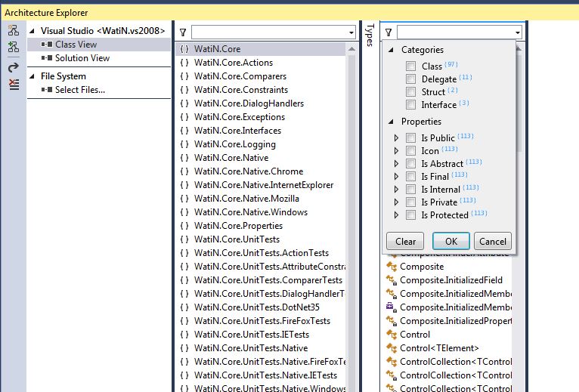Click the Clear button in filter popup

[x=405, y=242]
